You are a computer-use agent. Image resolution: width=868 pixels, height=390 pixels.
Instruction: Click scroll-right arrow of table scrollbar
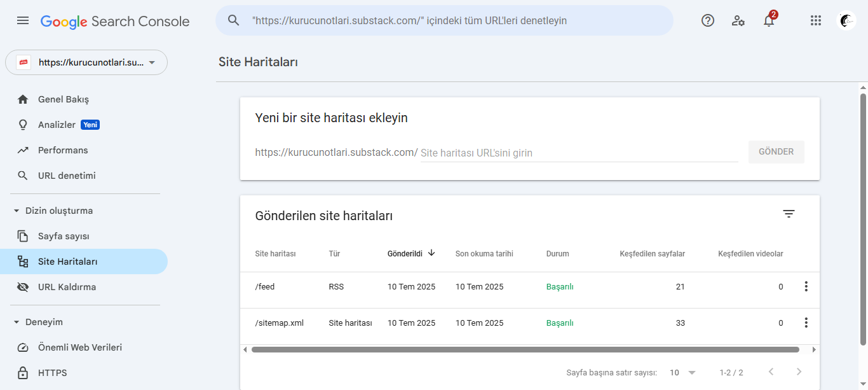coord(814,349)
